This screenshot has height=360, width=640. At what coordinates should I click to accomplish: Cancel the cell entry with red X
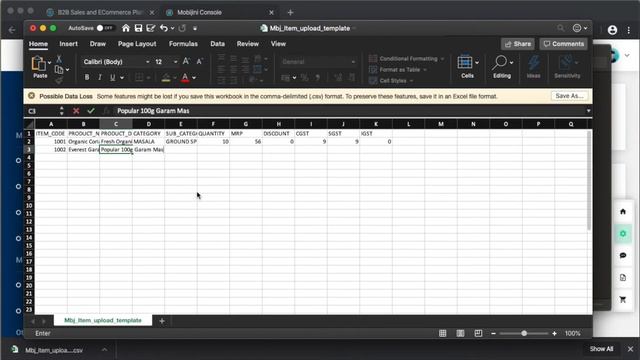click(x=76, y=111)
